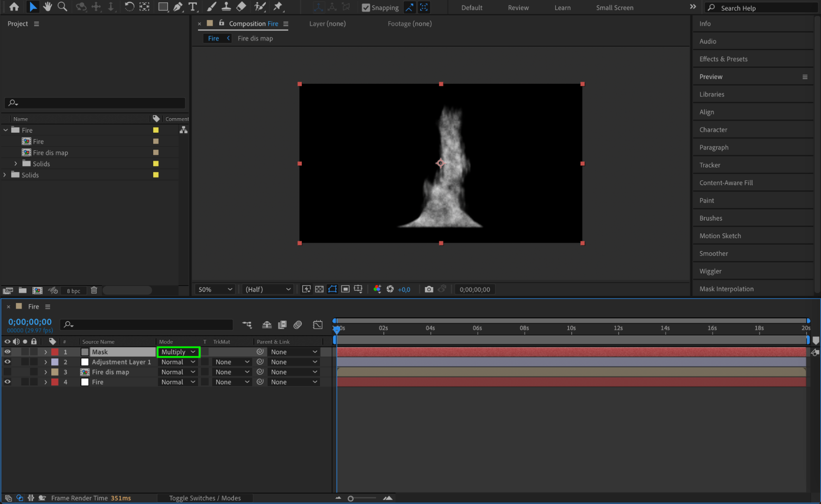Hide the Mask layer with eye icon
The height and width of the screenshot is (504, 821).
point(7,352)
